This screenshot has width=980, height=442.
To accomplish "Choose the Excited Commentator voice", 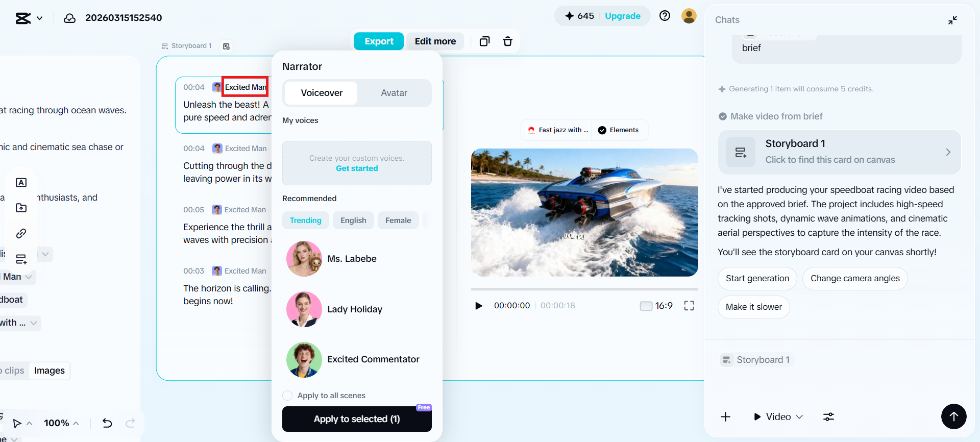I will pyautogui.click(x=357, y=359).
